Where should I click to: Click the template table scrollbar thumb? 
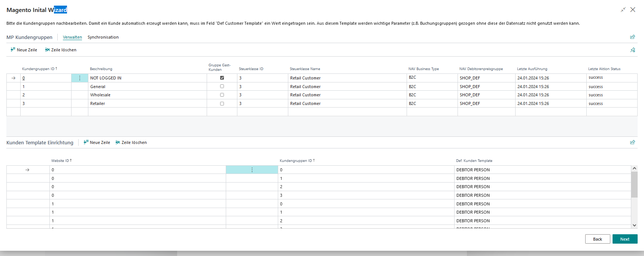(x=634, y=184)
